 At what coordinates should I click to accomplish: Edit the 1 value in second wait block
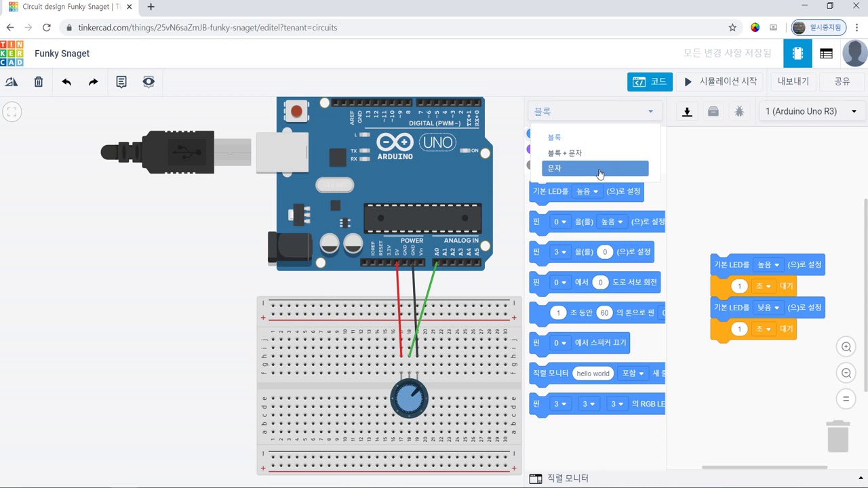click(739, 329)
